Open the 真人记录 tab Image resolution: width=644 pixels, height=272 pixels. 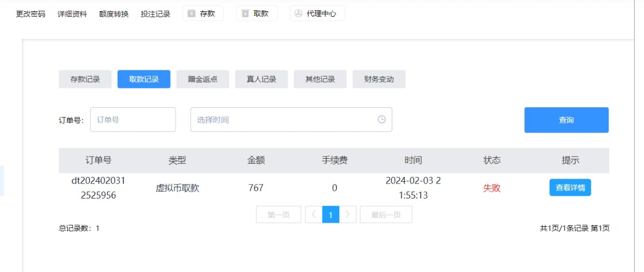click(261, 79)
